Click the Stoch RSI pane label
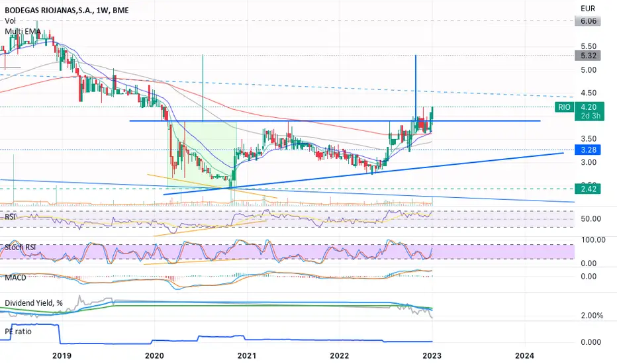The height and width of the screenshot is (364, 617). (20, 247)
